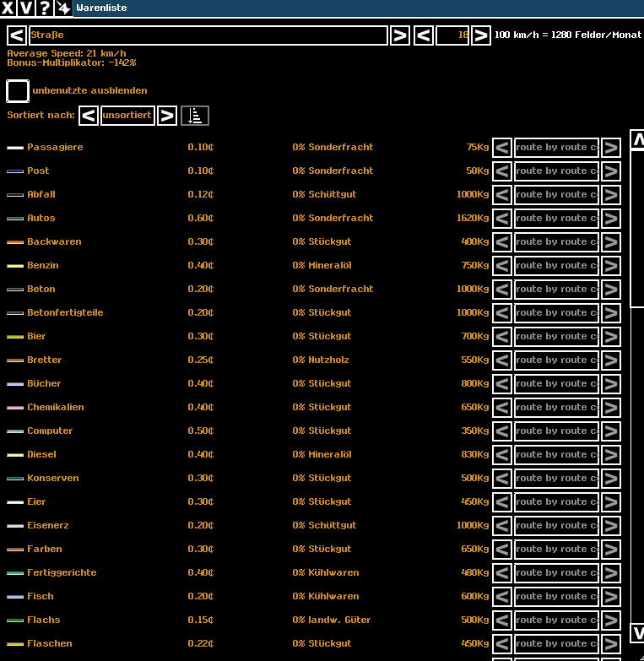Open route dropdown for Passagiere row

click(556, 148)
